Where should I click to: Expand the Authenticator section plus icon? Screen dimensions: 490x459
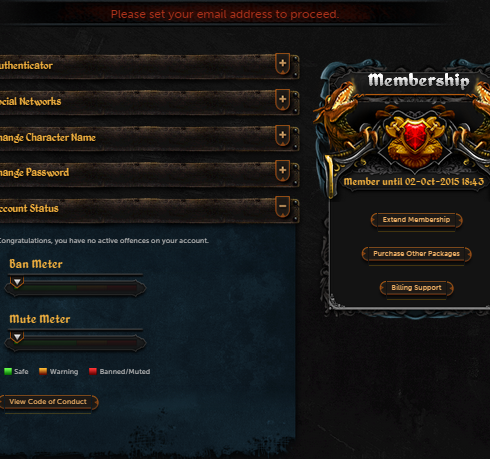[282, 63]
